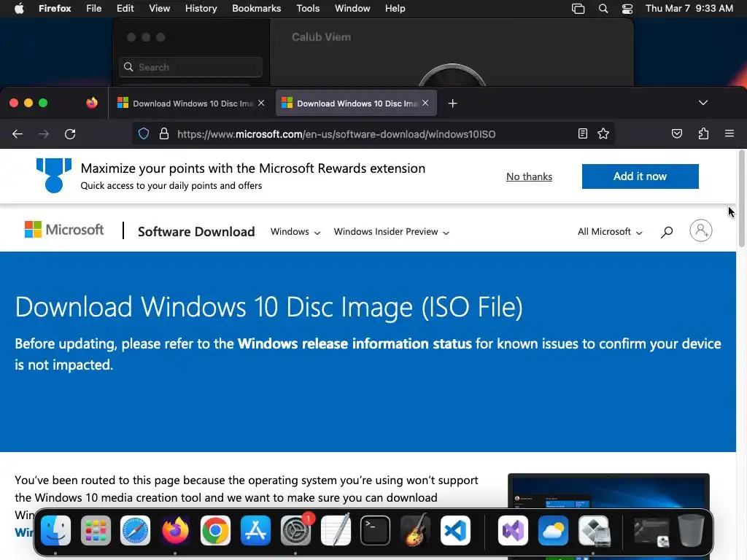Image resolution: width=747 pixels, height=560 pixels.
Task: Open the View menu
Action: point(159,9)
